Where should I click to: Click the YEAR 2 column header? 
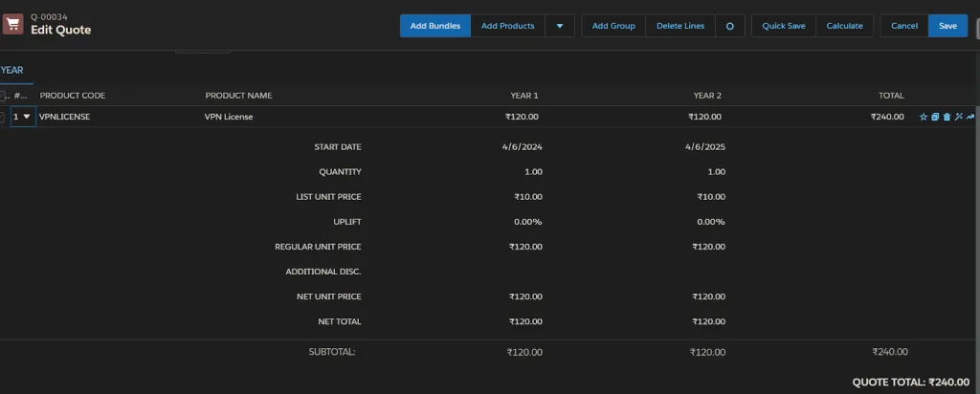click(707, 96)
